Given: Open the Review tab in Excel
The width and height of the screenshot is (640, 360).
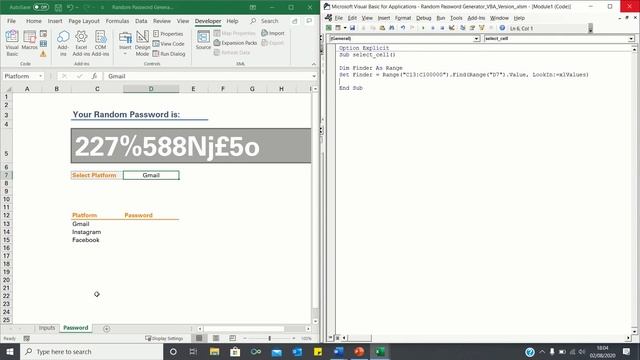Looking at the screenshot, I should 162,21.
